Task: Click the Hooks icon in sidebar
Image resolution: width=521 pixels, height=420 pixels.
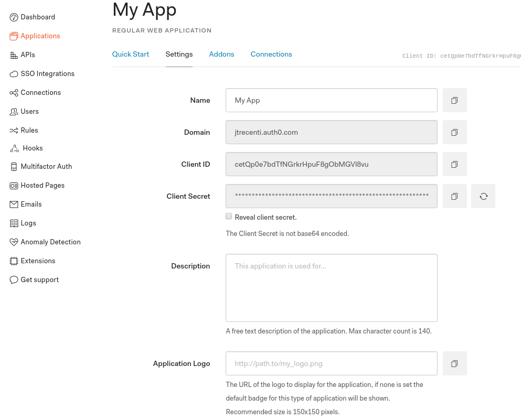Action: tap(14, 148)
